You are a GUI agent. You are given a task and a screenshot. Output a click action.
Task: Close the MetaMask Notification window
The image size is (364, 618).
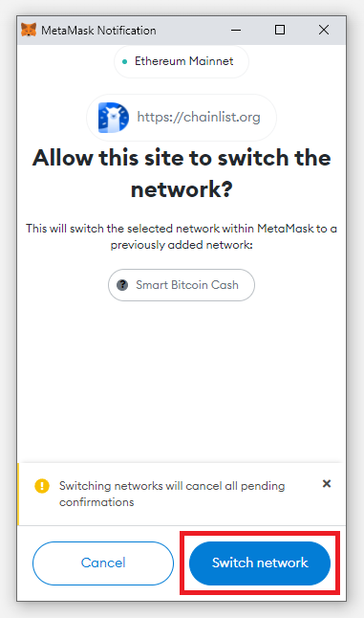[x=324, y=30]
